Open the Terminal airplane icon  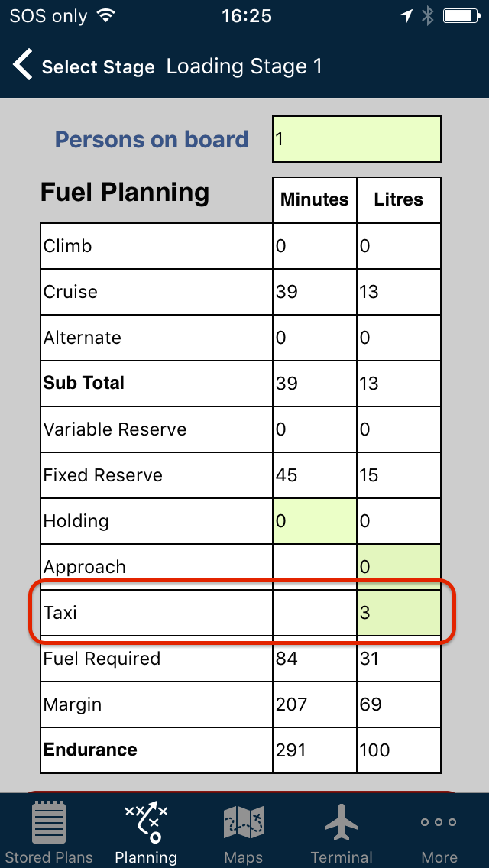342,822
